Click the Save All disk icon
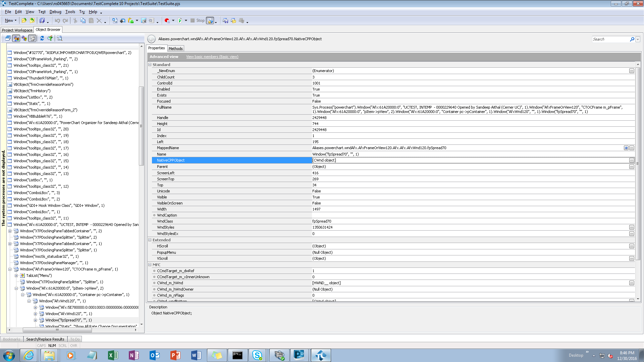This screenshot has height=362, width=644. 42,21
